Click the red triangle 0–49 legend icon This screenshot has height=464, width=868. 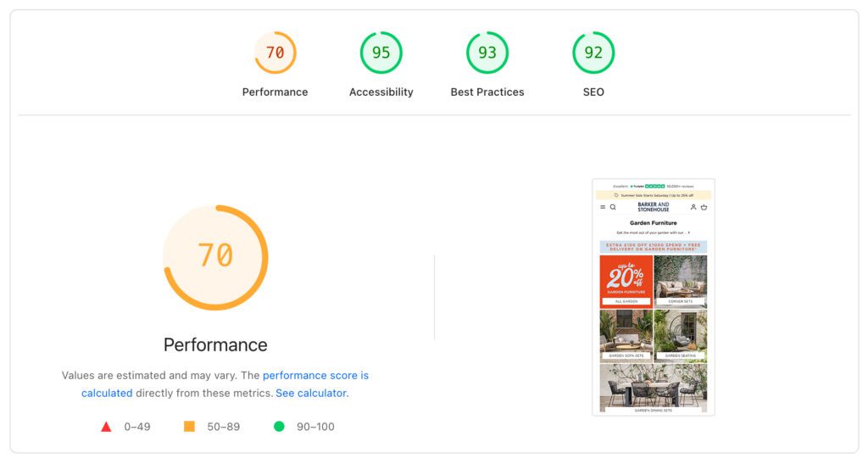[x=106, y=427]
